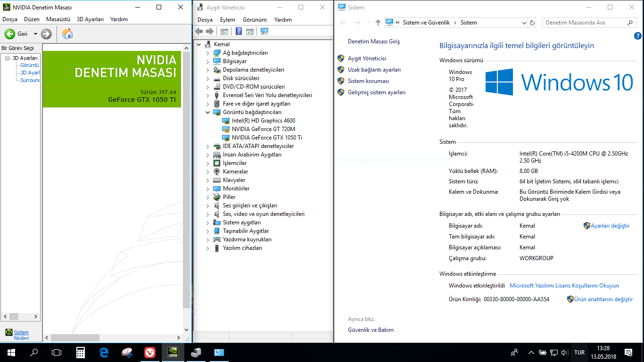Open the NVIDIA home page icon
Image resolution: width=644 pixels, height=362 pixels.
tap(67, 34)
